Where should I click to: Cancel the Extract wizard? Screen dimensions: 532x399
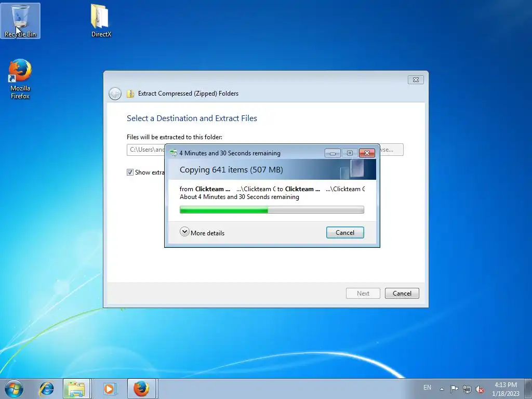click(x=402, y=294)
